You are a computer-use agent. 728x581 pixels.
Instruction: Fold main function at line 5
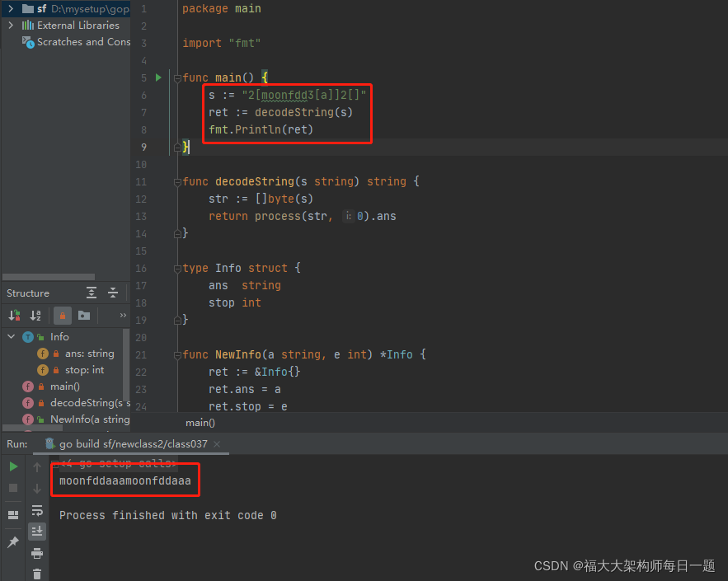coord(177,78)
